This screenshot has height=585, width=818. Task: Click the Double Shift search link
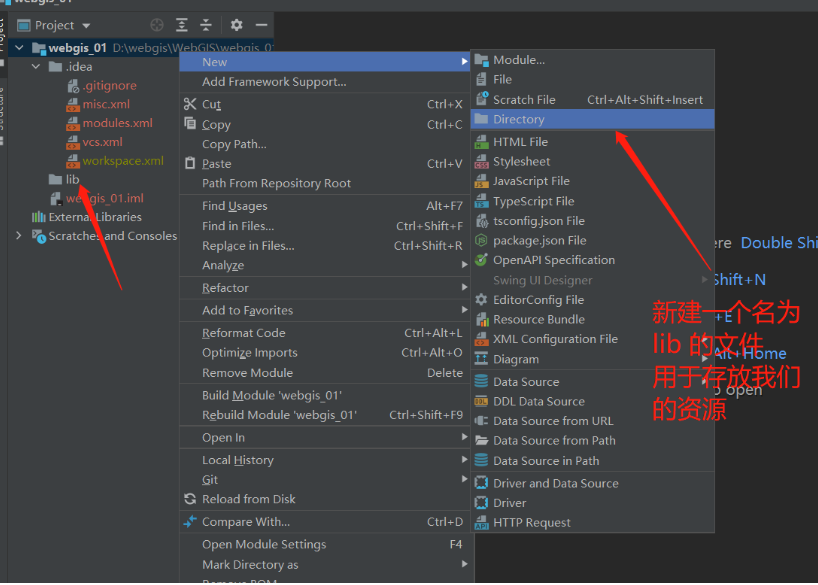click(778, 242)
